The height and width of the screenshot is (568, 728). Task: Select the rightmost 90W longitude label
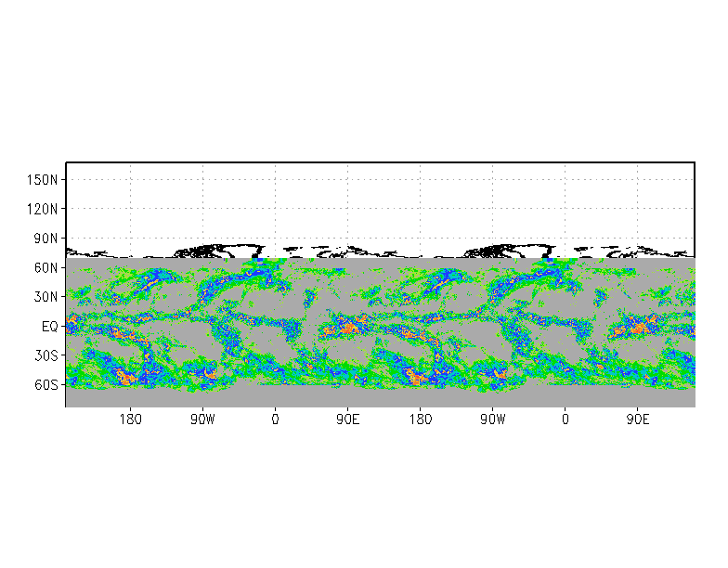tap(492, 420)
